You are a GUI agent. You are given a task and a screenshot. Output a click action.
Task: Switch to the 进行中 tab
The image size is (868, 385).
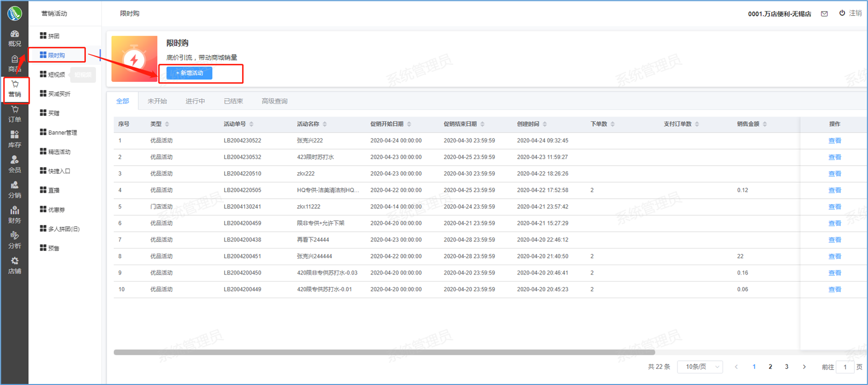tap(196, 101)
